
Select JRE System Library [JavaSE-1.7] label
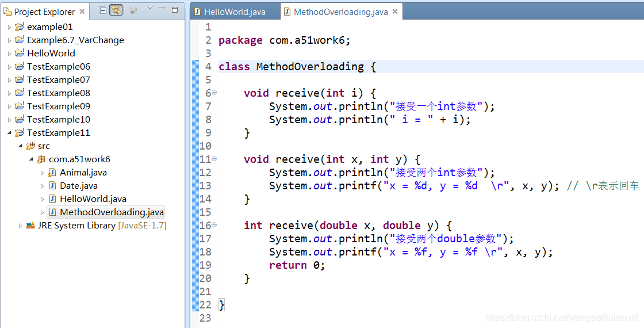point(102,225)
